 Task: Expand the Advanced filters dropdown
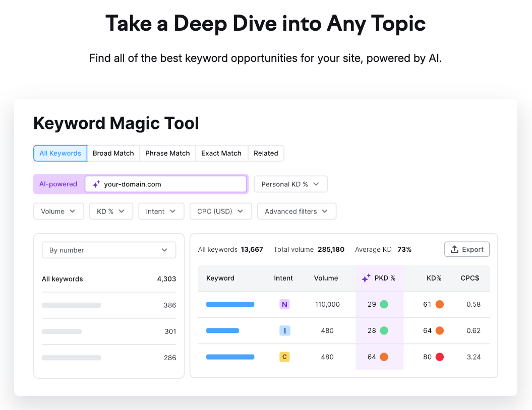[297, 212]
